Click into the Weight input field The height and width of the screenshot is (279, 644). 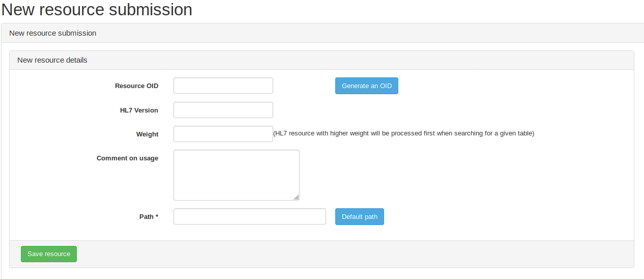click(223, 134)
